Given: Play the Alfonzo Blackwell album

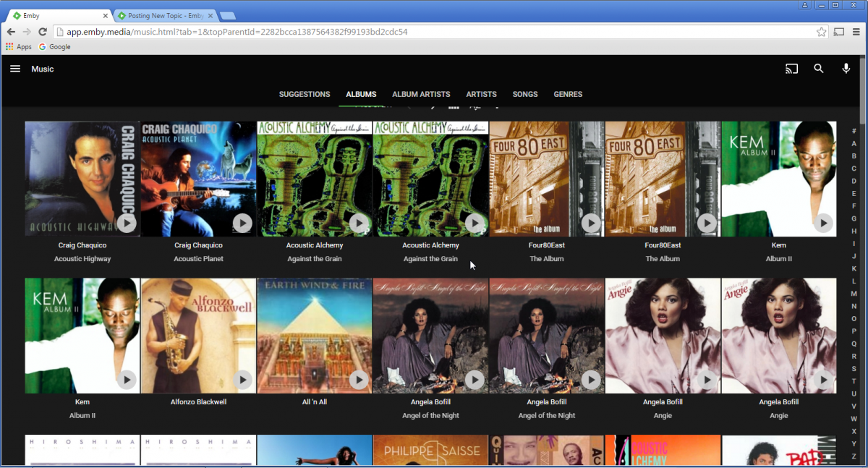Looking at the screenshot, I should tap(242, 380).
